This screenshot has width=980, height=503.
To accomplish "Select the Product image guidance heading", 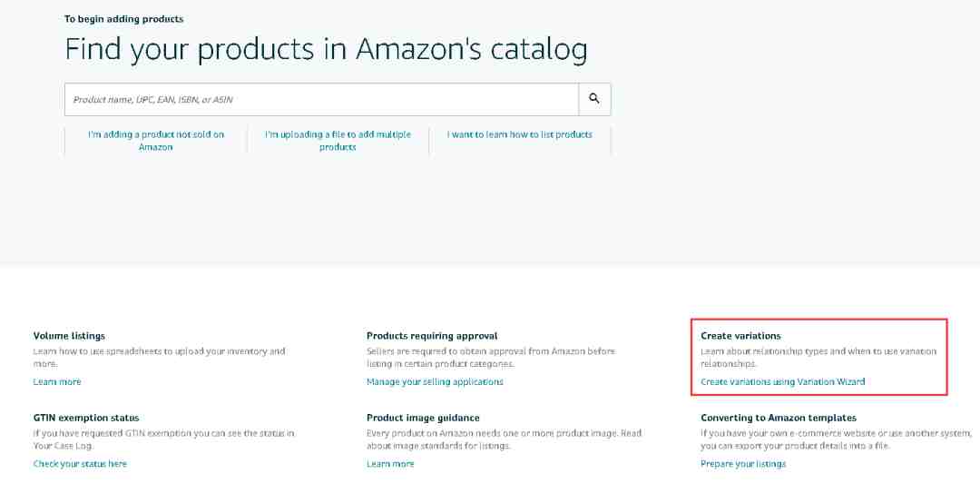I will [423, 418].
